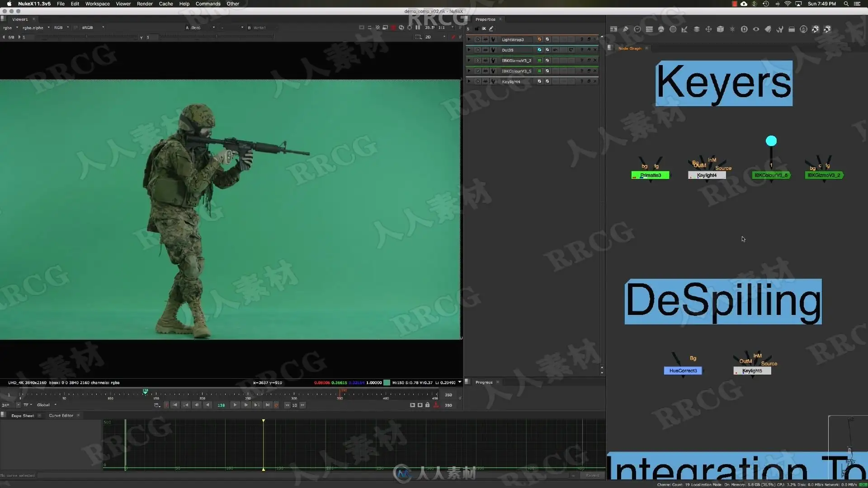Select the Primatte3 node
Viewport: 868px width, 488px height.
tap(650, 175)
